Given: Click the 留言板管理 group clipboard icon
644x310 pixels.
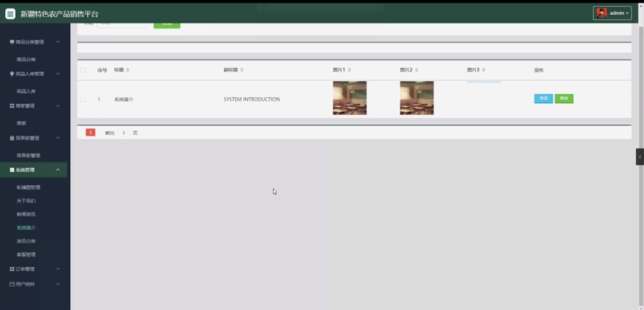Looking at the screenshot, I should [x=12, y=138].
